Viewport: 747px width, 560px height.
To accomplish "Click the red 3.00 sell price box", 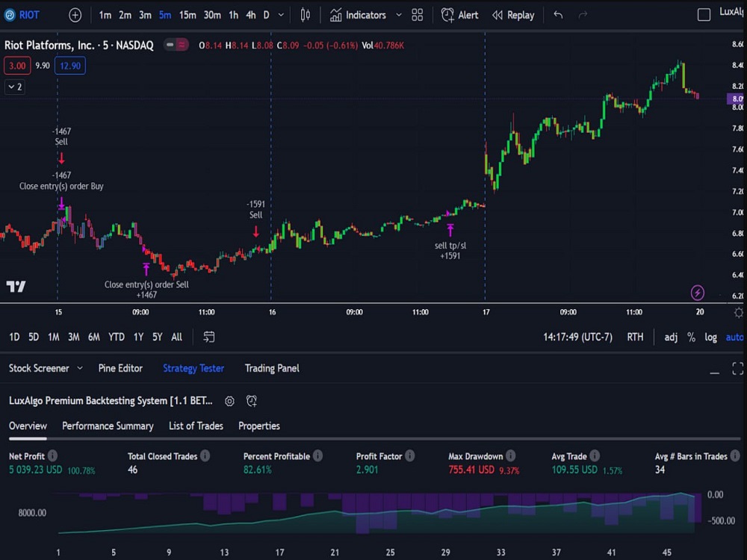I will tap(17, 66).
